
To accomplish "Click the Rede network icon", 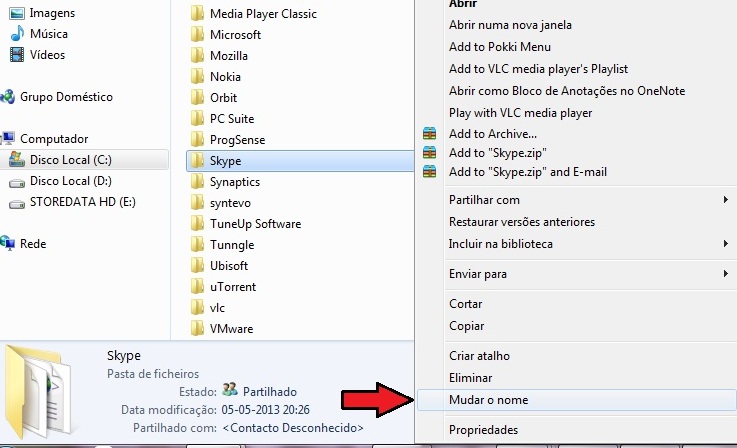I will [x=7, y=244].
